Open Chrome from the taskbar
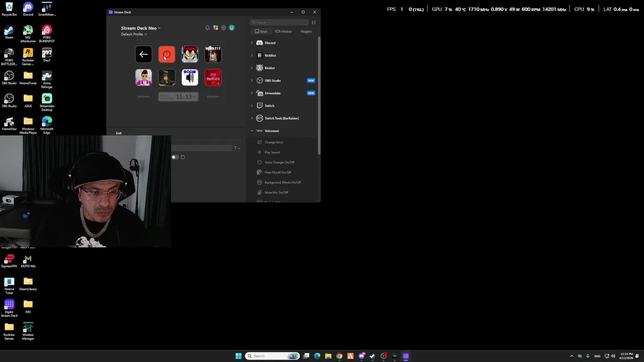The height and width of the screenshot is (362, 644). 339,356
